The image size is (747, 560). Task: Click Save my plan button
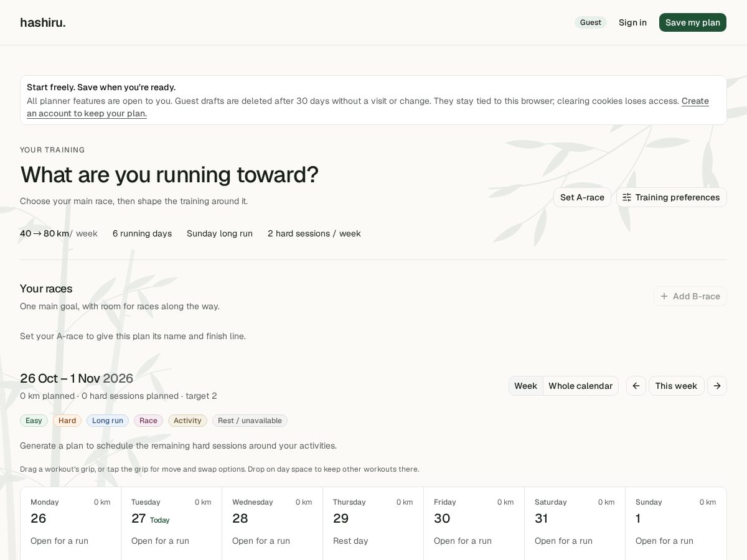(693, 22)
